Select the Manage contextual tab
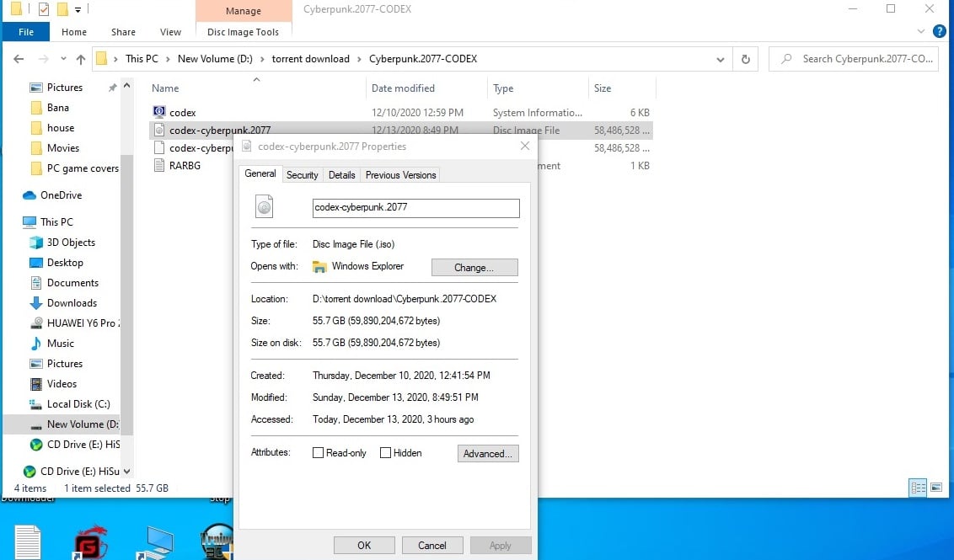Viewport: 954px width, 560px height. tap(244, 11)
